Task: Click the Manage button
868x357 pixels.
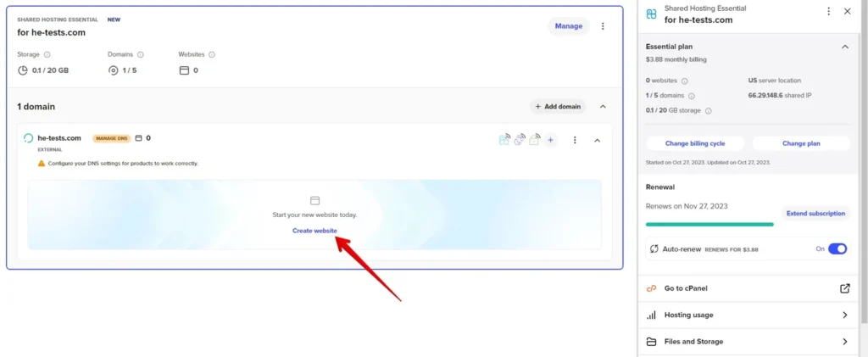Action: point(569,26)
